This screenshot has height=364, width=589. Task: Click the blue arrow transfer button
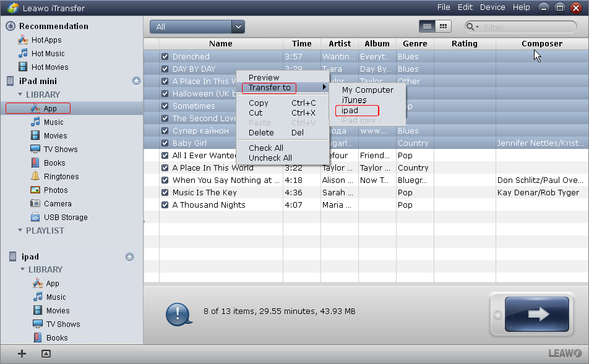[537, 314]
